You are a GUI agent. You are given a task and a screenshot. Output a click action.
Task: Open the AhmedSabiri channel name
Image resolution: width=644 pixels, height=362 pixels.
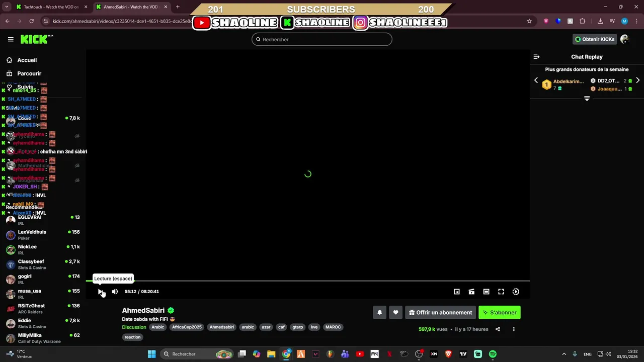pyautogui.click(x=143, y=310)
